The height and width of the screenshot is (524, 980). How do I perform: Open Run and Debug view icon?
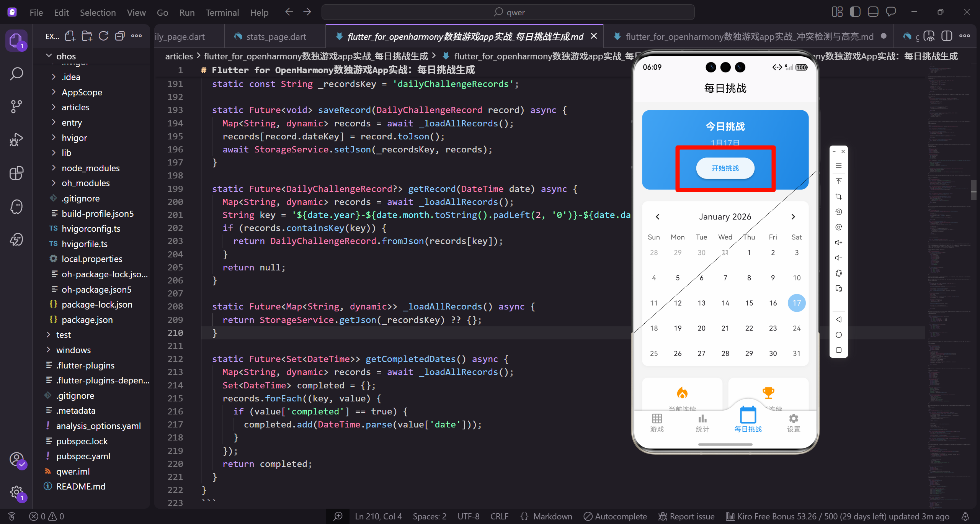tap(16, 140)
